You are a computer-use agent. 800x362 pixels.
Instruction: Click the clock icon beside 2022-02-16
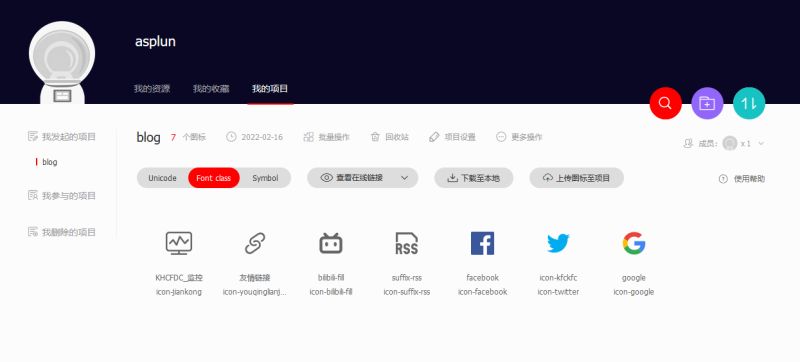[x=231, y=137]
